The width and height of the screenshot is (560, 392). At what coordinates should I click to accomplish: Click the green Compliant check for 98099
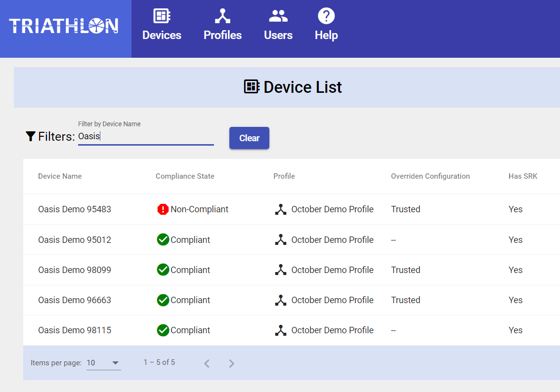(x=163, y=270)
